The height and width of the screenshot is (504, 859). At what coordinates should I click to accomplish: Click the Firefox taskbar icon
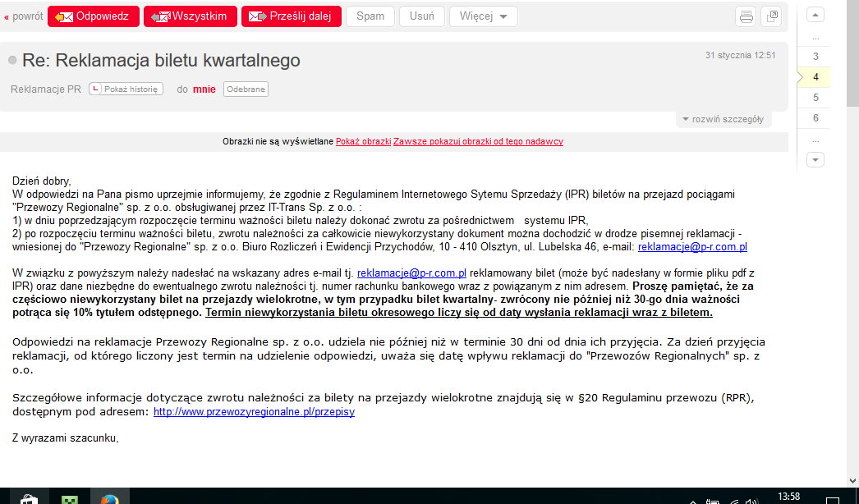[x=109, y=498]
